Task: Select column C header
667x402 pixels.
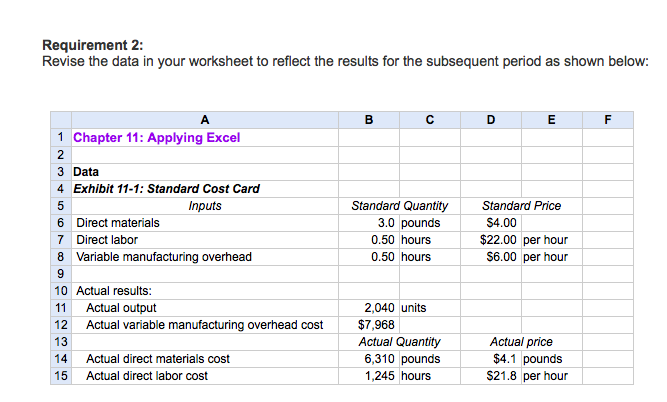Action: click(x=430, y=120)
